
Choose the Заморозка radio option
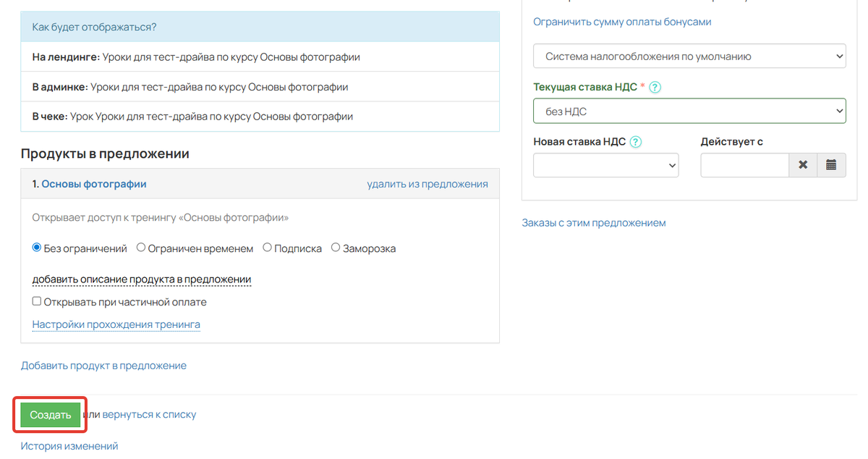335,247
